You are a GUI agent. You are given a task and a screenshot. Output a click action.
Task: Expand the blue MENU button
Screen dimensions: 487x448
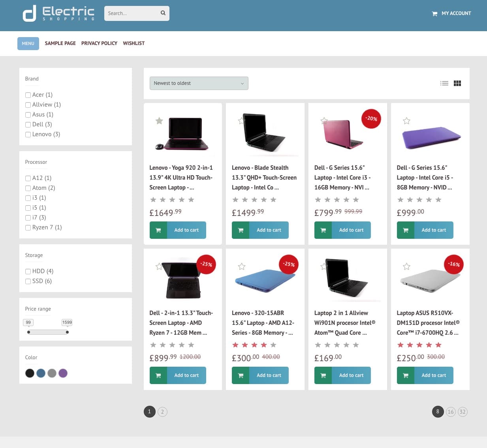tap(28, 43)
